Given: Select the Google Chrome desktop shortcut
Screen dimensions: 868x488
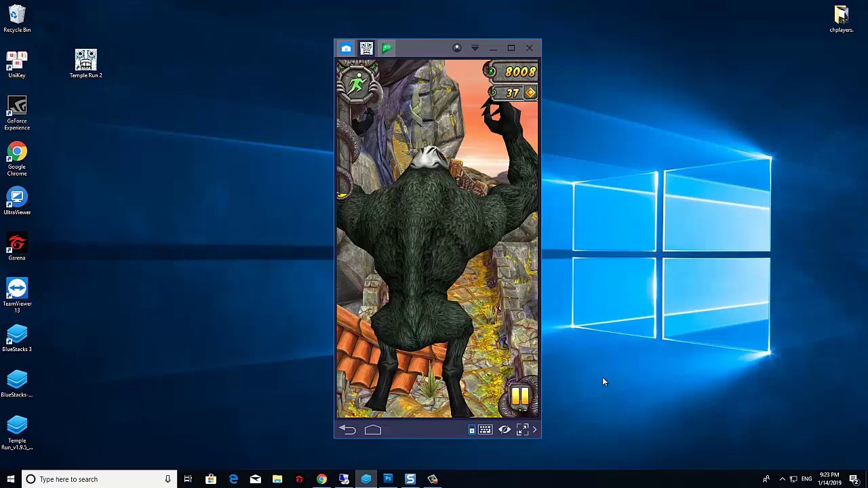Looking at the screenshot, I should tap(17, 159).
